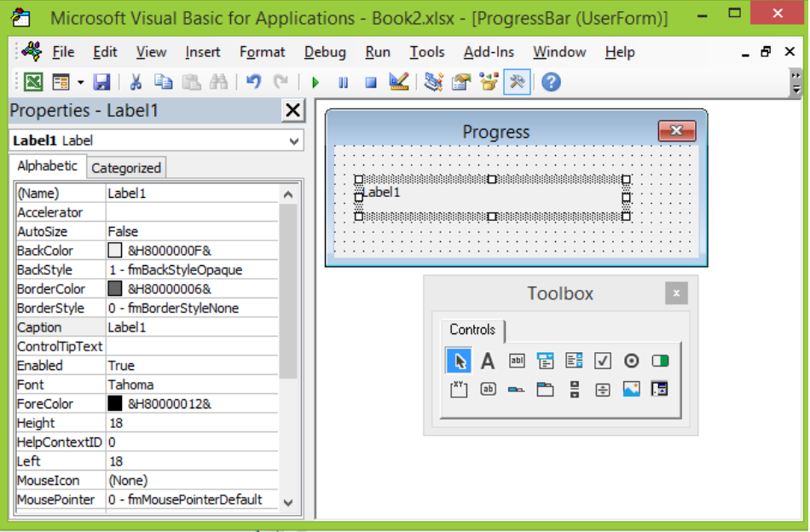Image resolution: width=810 pixels, height=532 pixels.
Task: Open the Debug menu
Action: coord(325,52)
